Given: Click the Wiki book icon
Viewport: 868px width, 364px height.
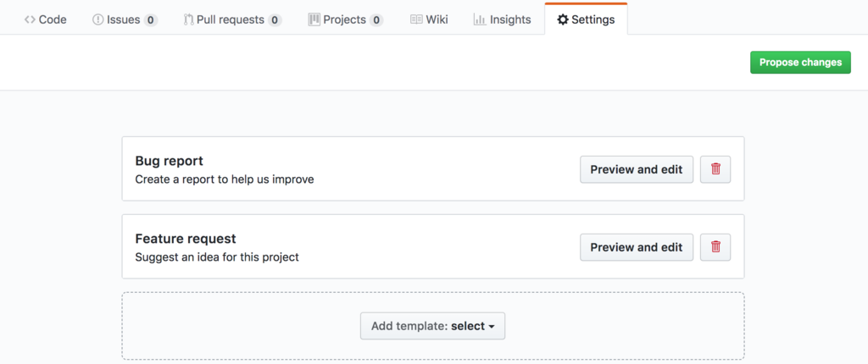Looking at the screenshot, I should [416, 19].
